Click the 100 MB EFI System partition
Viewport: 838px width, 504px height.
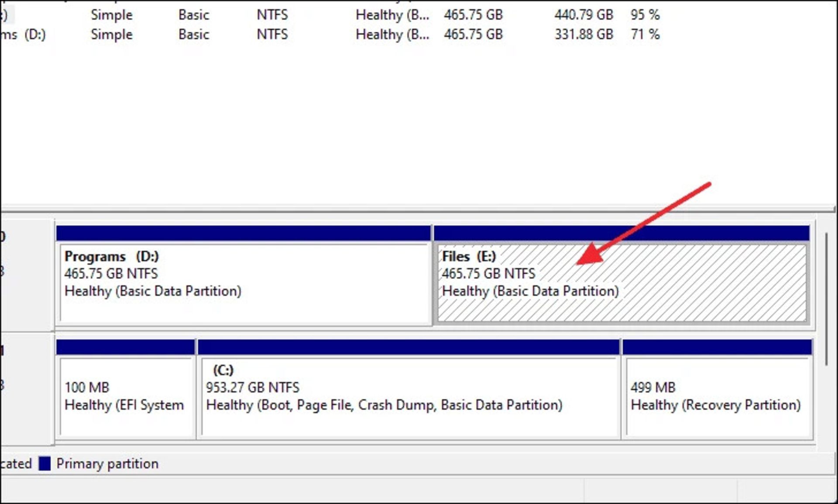pos(126,396)
